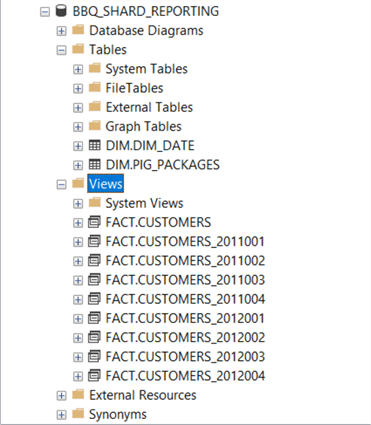Select the FACT.CUSTOMERS_2012001 view name

tap(185, 318)
